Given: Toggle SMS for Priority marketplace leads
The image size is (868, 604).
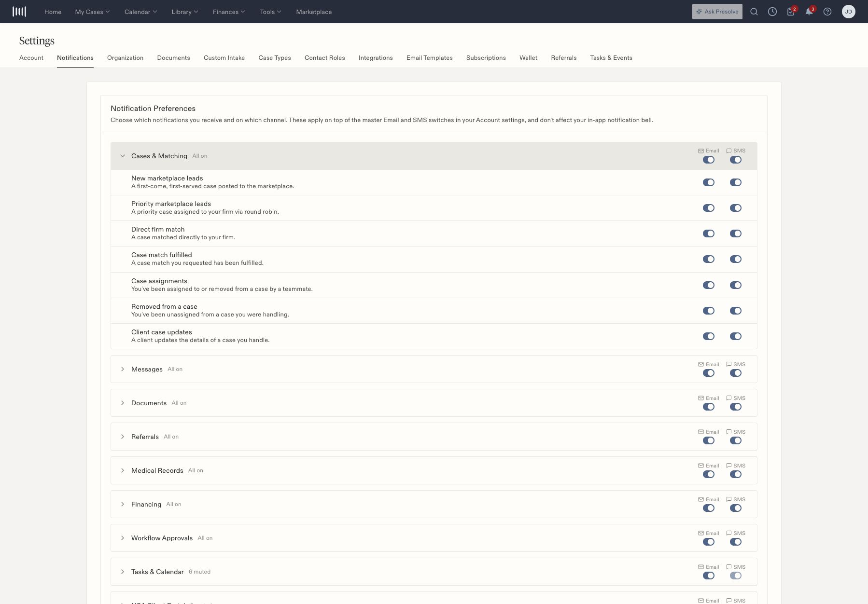Looking at the screenshot, I should [736, 208].
